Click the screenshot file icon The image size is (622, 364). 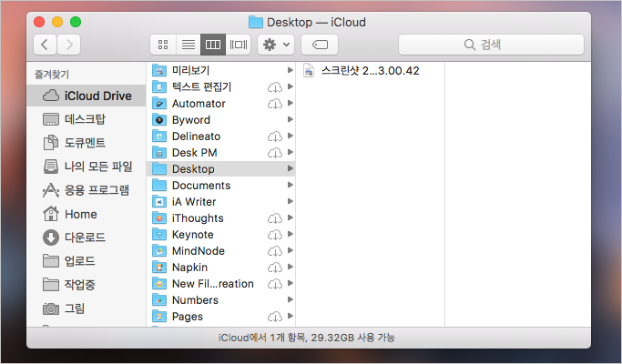click(309, 71)
